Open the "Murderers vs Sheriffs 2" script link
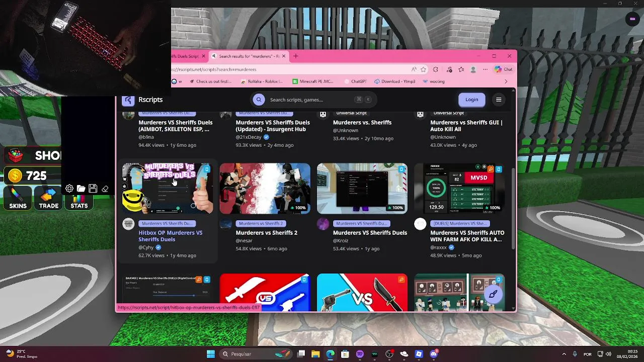Screen dimensions: 644x362 click(x=267, y=233)
